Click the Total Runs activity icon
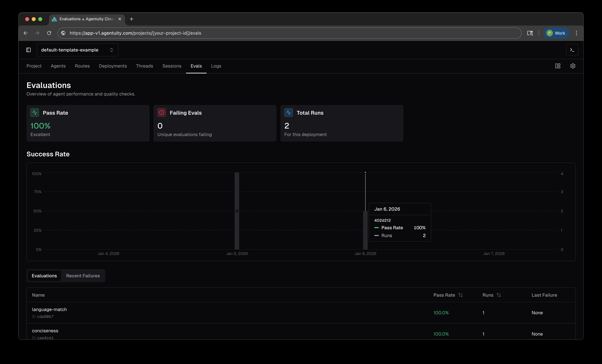The image size is (602, 364). tap(288, 113)
